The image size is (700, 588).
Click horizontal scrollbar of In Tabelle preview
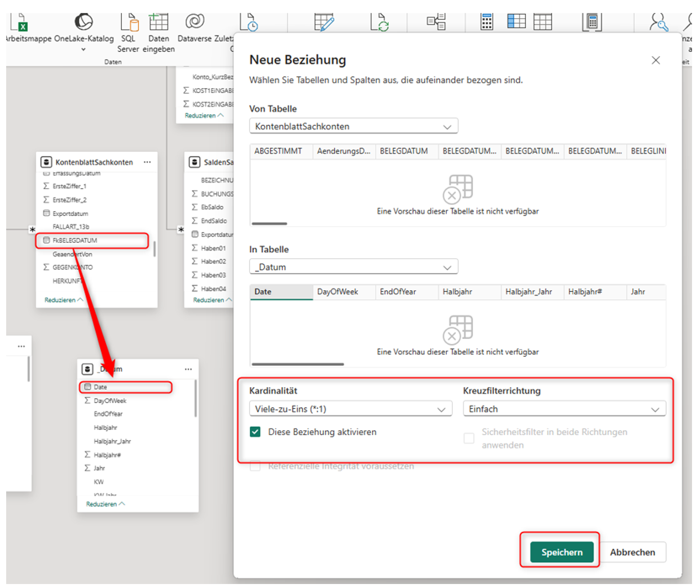[x=298, y=364]
